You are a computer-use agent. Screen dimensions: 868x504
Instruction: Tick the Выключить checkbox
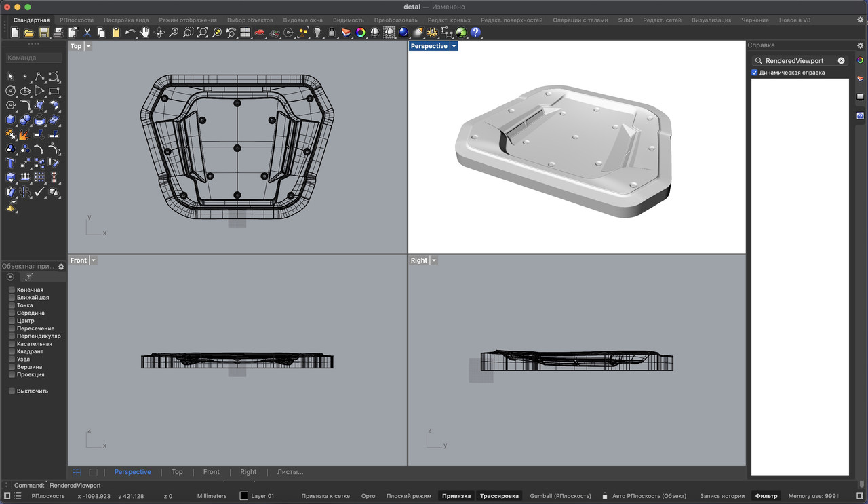[12, 391]
